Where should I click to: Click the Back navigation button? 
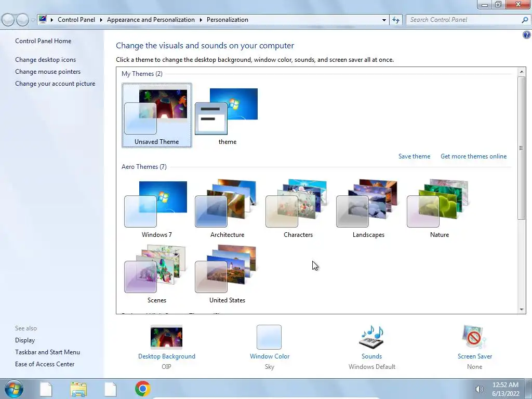8,20
